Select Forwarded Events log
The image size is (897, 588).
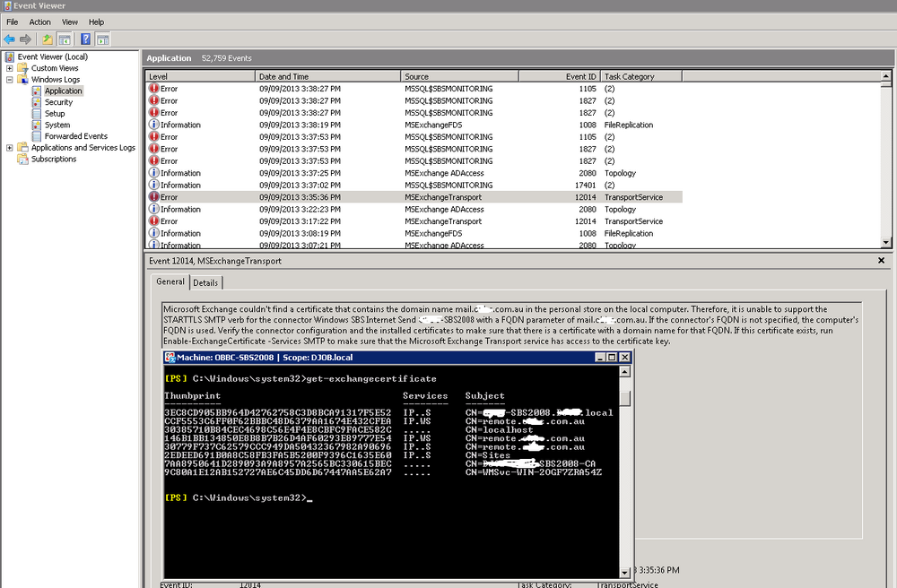pos(76,136)
